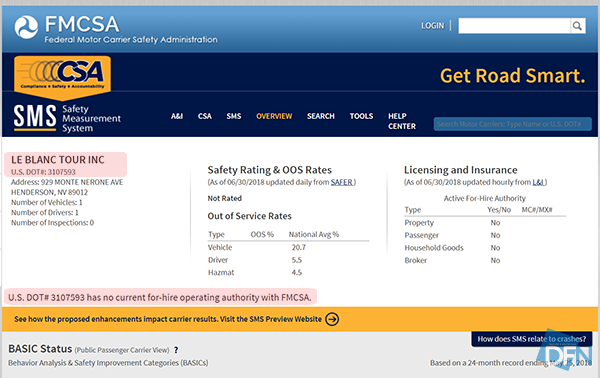Click Licensing and Insurance heading
The width and height of the screenshot is (600, 378).
[461, 170]
